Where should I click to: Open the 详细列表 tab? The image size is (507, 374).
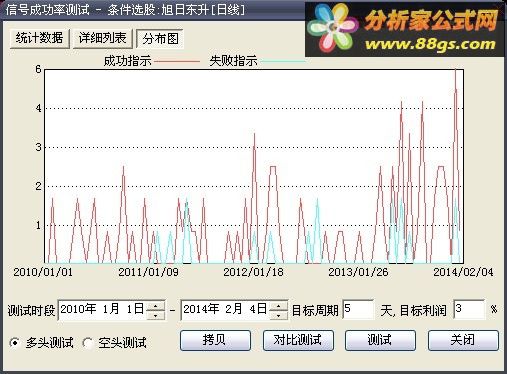pyautogui.click(x=102, y=38)
